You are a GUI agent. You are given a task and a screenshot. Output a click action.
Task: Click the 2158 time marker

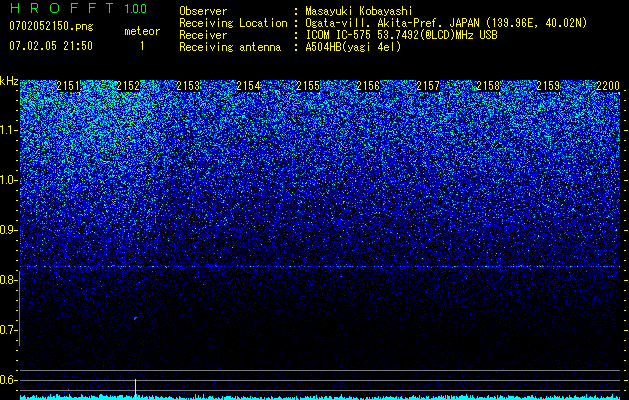pyautogui.click(x=488, y=86)
